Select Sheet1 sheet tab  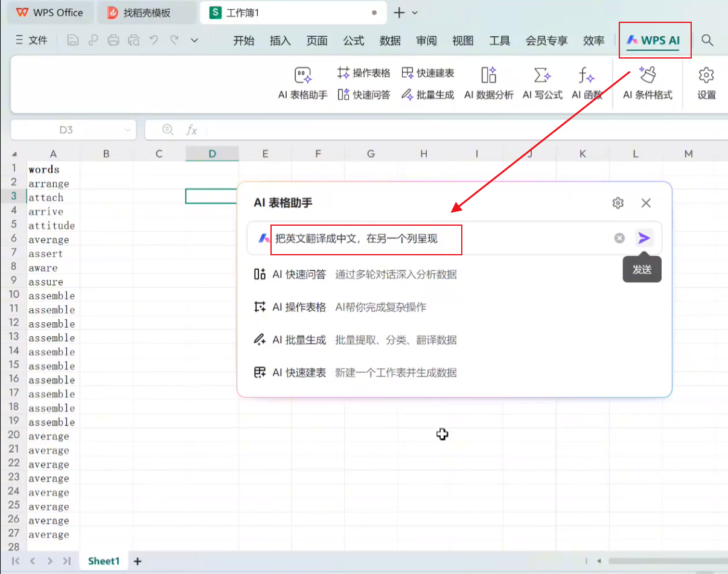pyautogui.click(x=104, y=561)
